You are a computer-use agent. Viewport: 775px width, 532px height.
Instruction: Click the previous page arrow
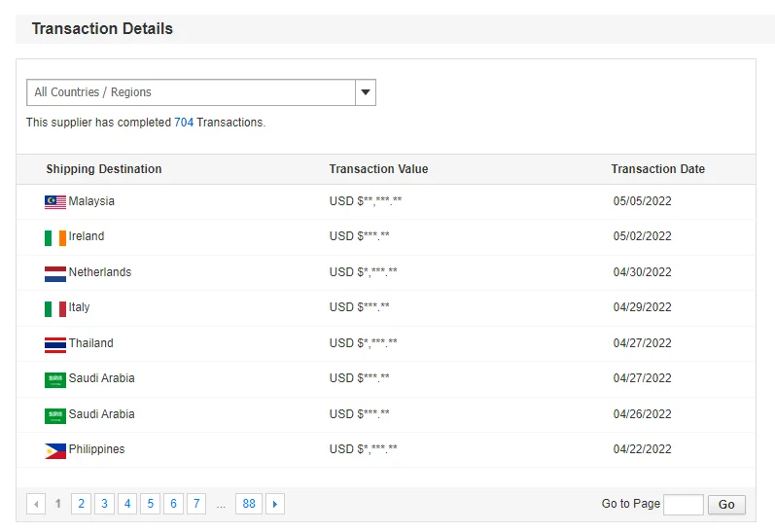click(x=36, y=504)
